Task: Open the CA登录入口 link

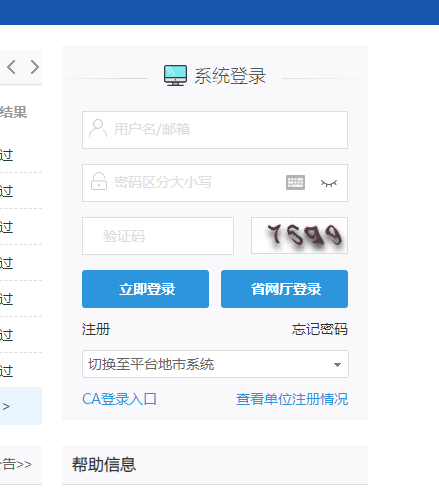Action: click(x=119, y=399)
